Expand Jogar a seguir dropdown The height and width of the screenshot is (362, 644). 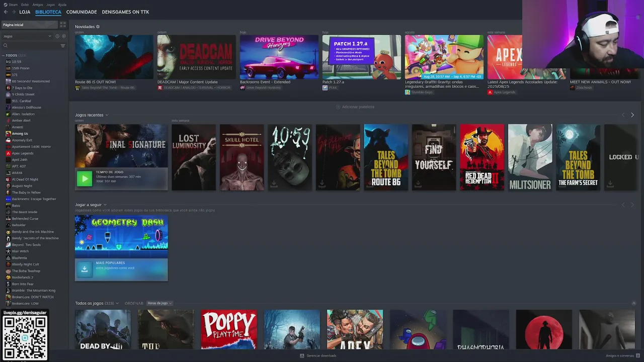(x=105, y=205)
